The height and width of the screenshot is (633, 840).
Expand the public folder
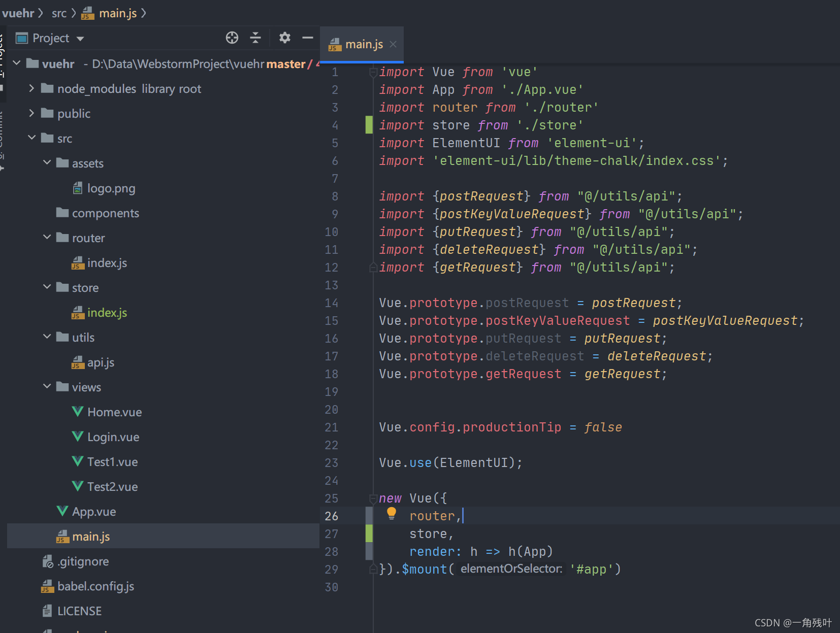click(31, 113)
